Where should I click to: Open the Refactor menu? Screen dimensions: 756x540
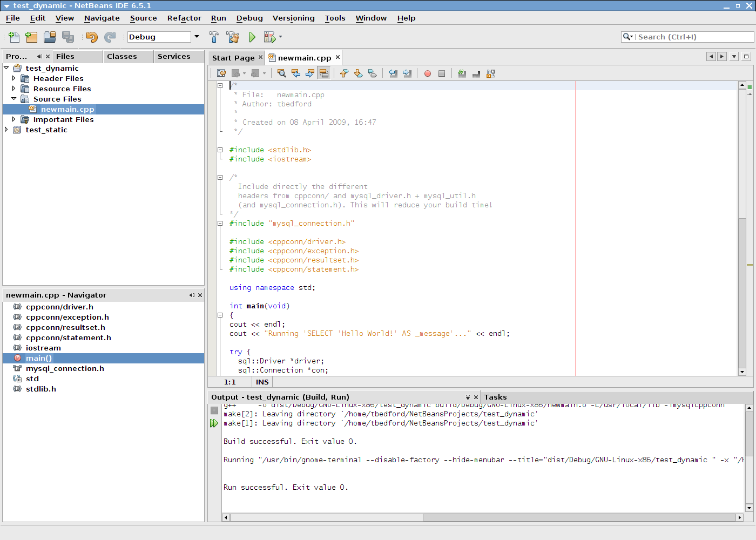tap(184, 18)
